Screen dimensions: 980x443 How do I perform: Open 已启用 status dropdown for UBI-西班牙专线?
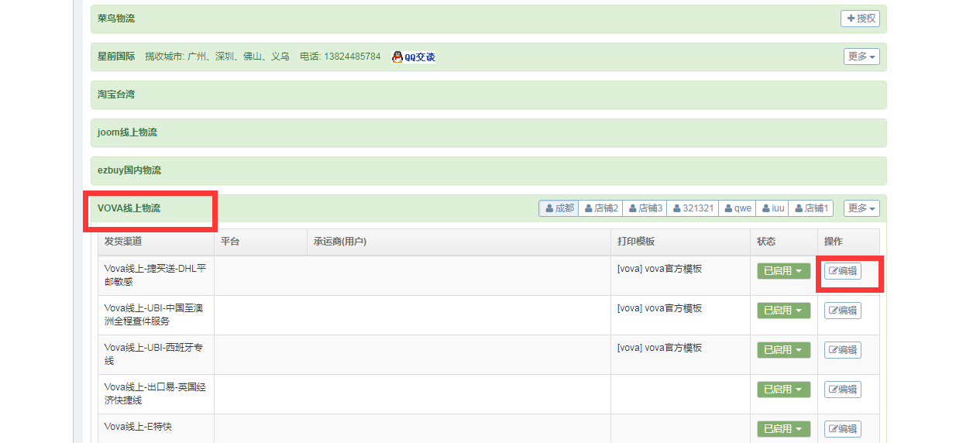click(x=783, y=350)
